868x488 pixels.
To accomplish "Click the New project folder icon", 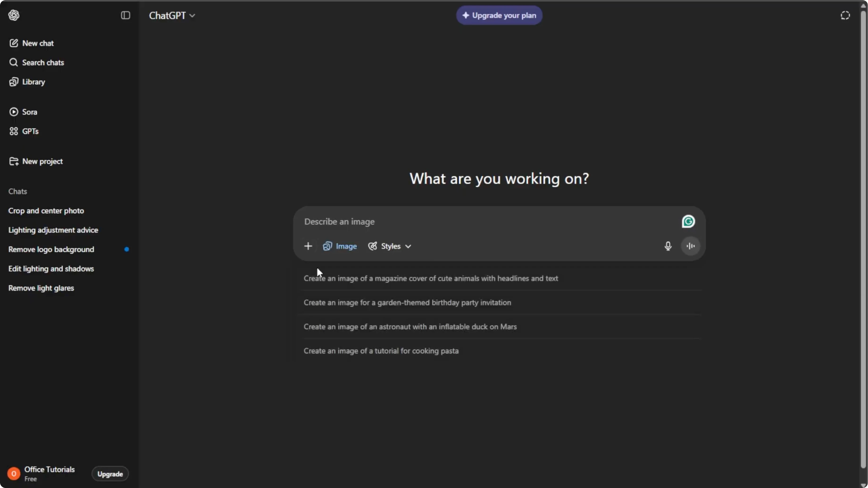I will point(13,161).
